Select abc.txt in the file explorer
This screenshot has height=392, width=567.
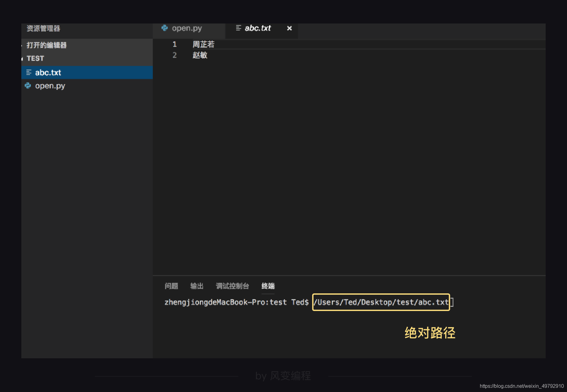click(x=87, y=72)
